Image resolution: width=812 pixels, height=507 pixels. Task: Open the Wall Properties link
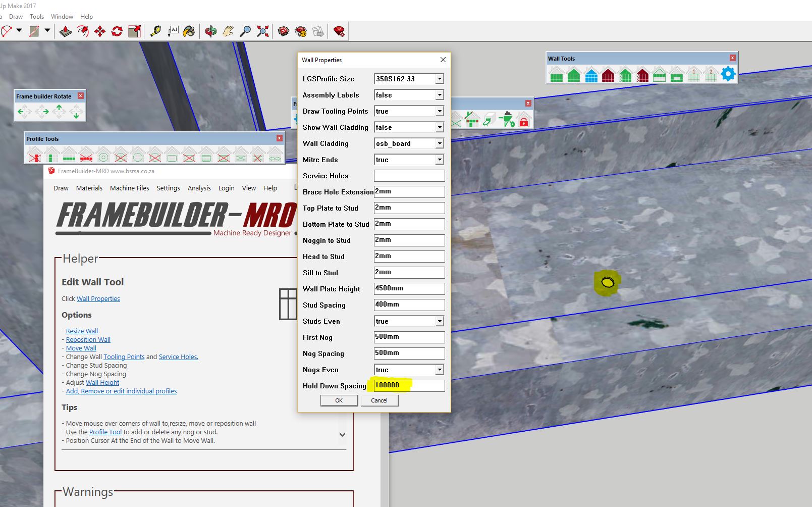(x=98, y=298)
